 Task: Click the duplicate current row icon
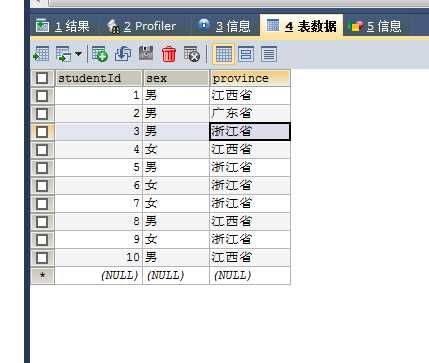[123, 54]
